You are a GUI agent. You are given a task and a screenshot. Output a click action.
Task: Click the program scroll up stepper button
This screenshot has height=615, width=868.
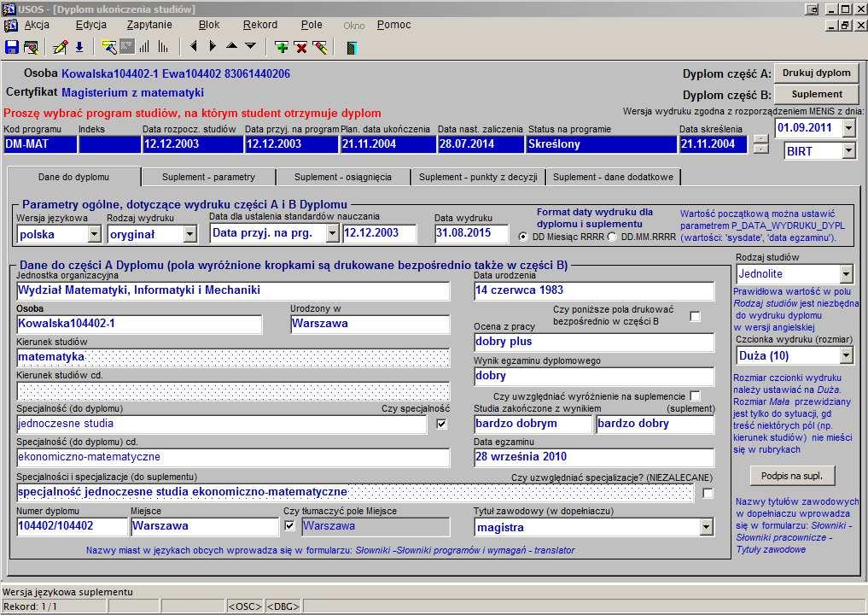[x=761, y=138]
